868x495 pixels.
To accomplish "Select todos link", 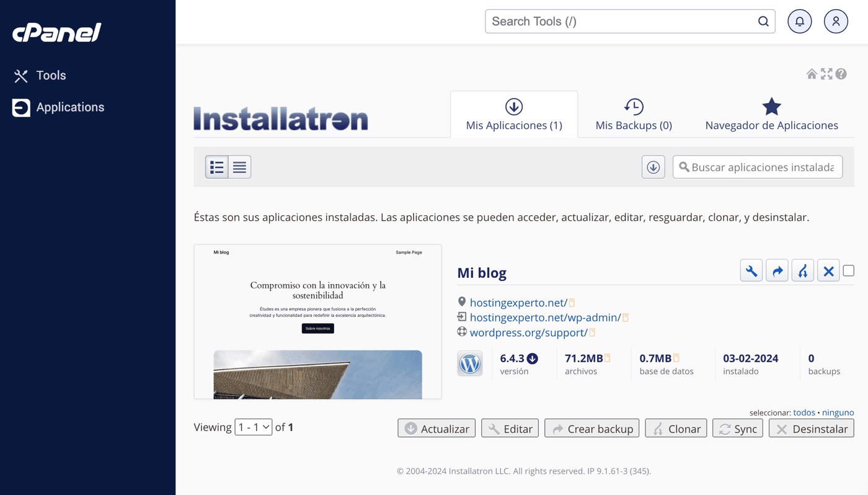I will pos(804,412).
